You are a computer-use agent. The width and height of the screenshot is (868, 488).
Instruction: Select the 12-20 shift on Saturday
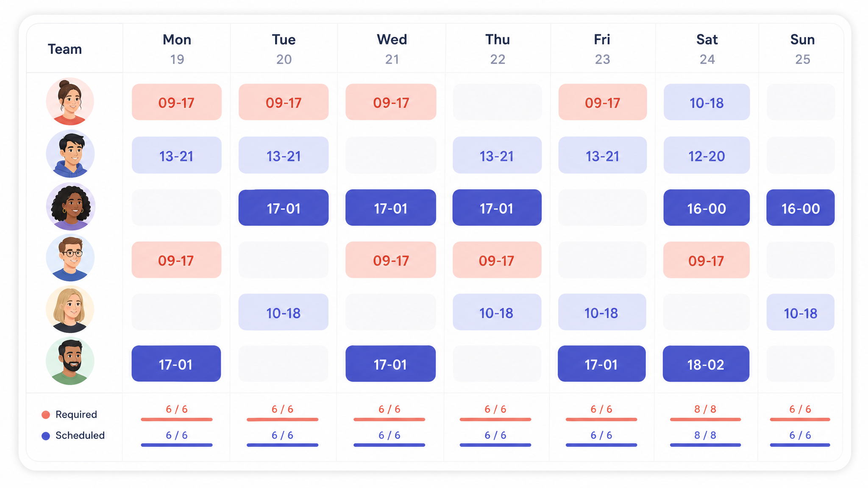tap(707, 155)
